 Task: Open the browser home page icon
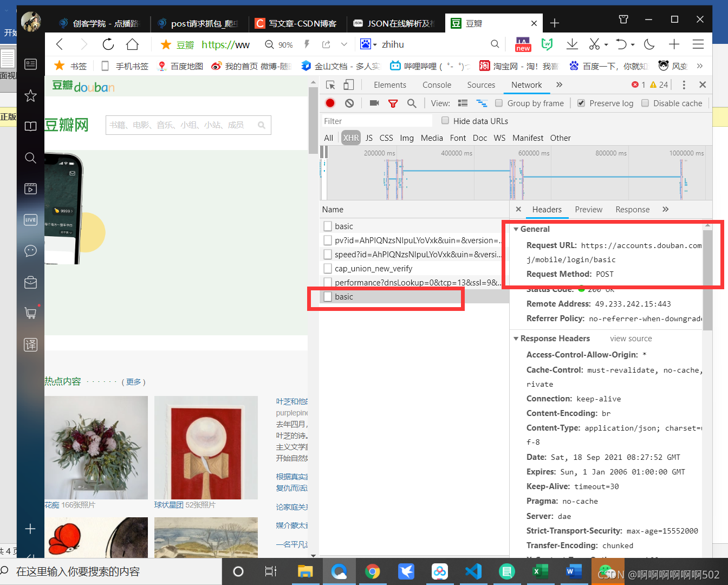point(132,44)
